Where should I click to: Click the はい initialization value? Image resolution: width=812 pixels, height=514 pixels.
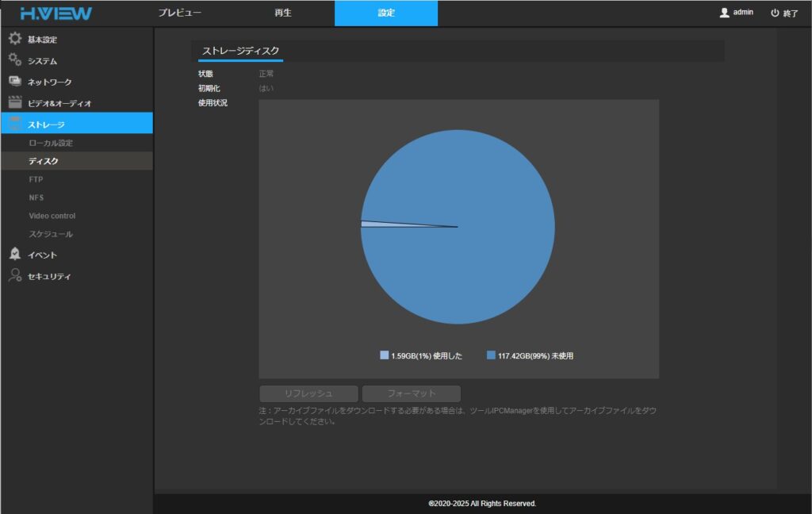tap(266, 88)
